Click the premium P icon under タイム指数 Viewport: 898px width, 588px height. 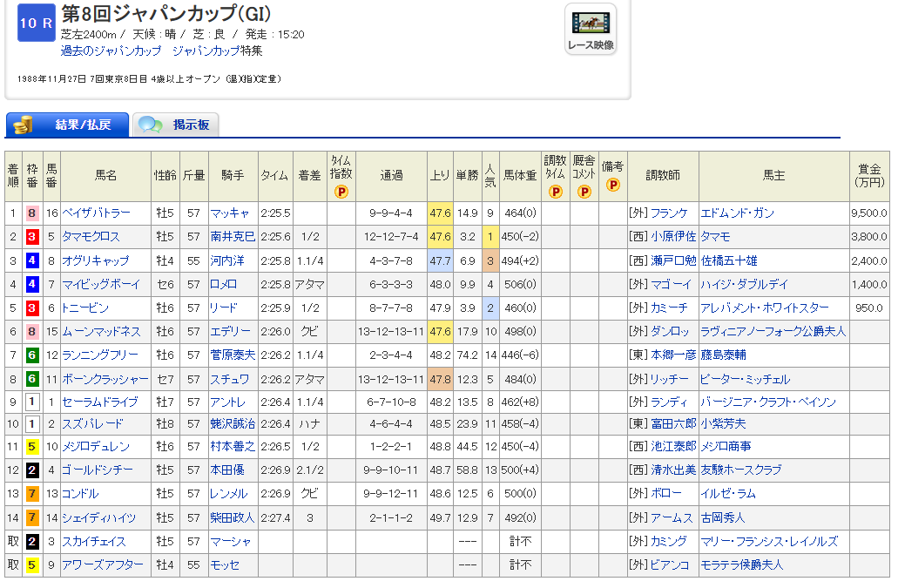341,192
